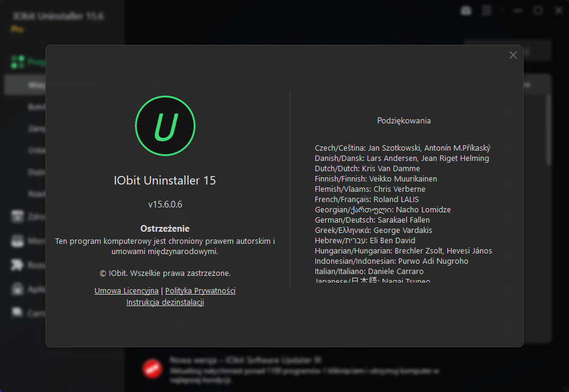This screenshot has width=569, height=392.
Task: Click the Hungarian Brechler Zsolt row
Action: point(403,251)
